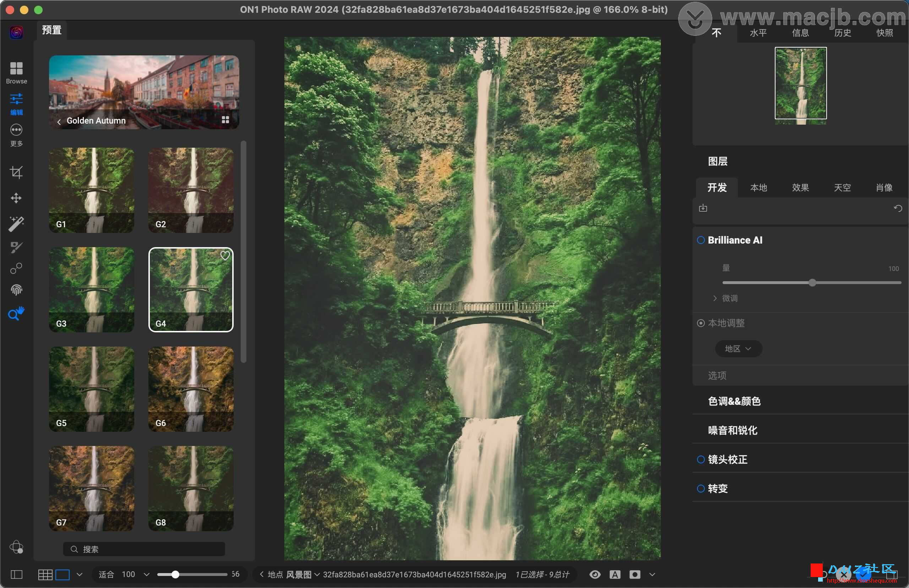Viewport: 909px width, 588px height.
Task: Toggle text overlay A icon
Action: click(615, 574)
